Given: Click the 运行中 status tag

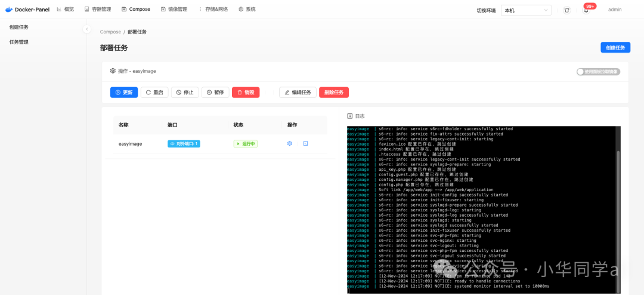Looking at the screenshot, I should click(245, 143).
